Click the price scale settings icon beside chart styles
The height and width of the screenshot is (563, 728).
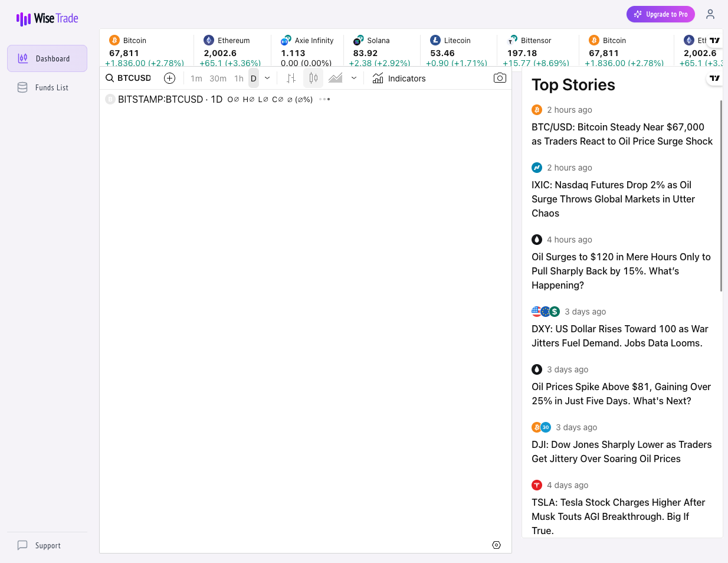pos(290,77)
